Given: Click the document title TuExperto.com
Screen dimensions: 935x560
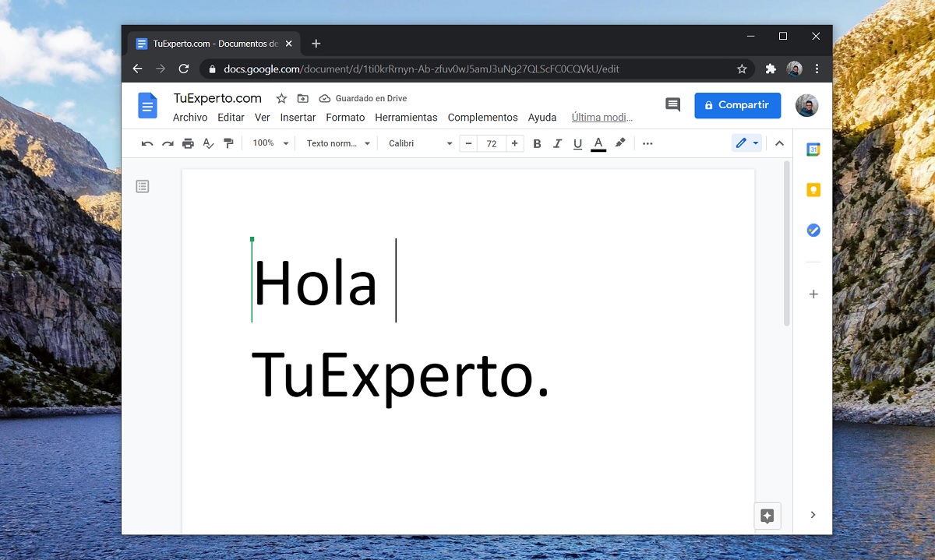Looking at the screenshot, I should [217, 98].
